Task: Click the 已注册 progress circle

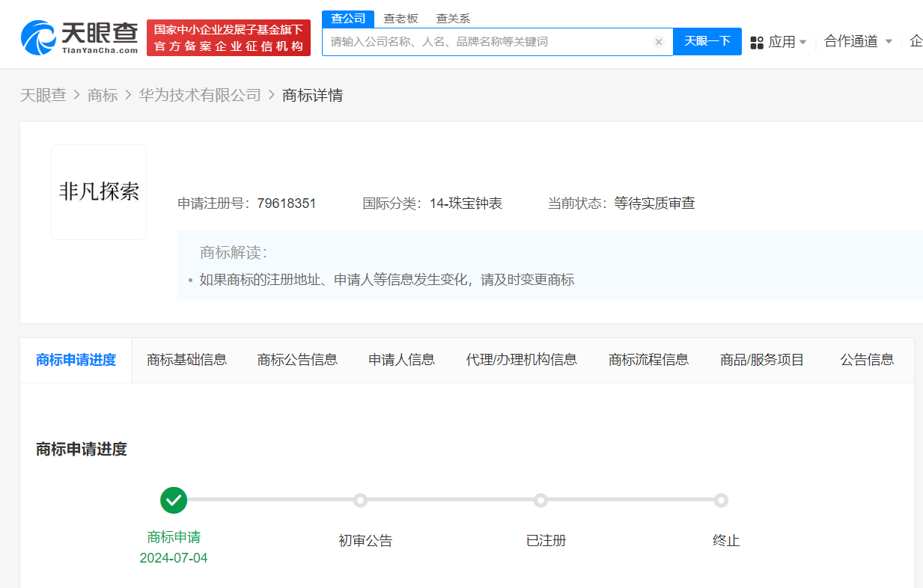Action: 540,500
